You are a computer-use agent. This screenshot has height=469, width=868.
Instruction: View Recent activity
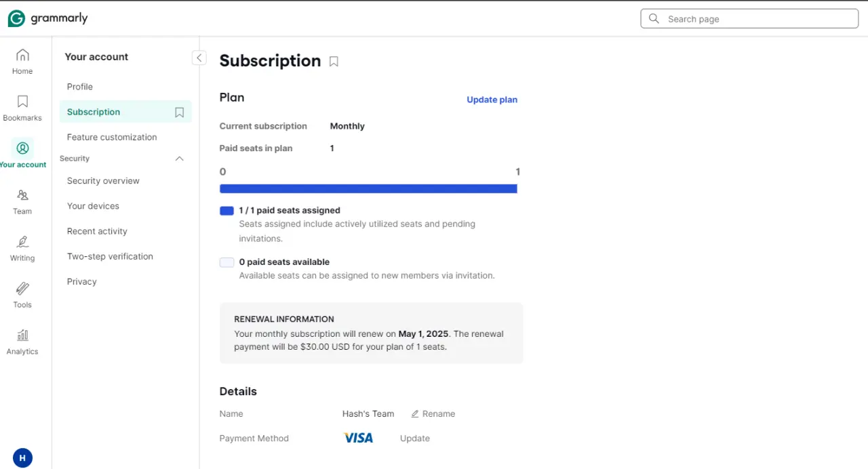(x=97, y=231)
